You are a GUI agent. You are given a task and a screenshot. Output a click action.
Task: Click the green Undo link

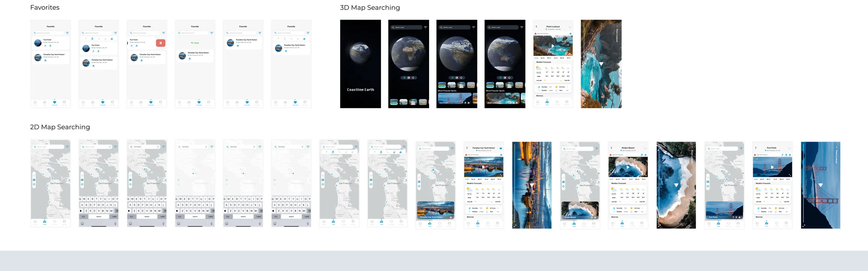click(195, 43)
